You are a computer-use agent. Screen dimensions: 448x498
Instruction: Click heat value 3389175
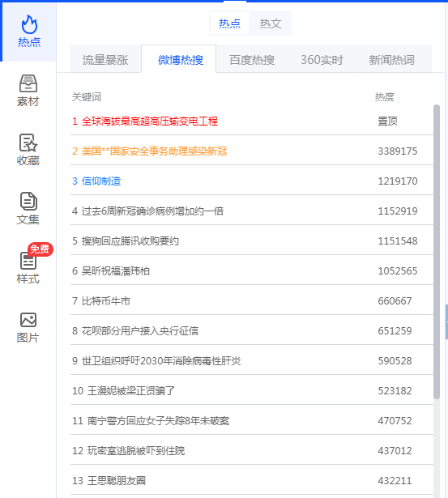pyautogui.click(x=398, y=151)
